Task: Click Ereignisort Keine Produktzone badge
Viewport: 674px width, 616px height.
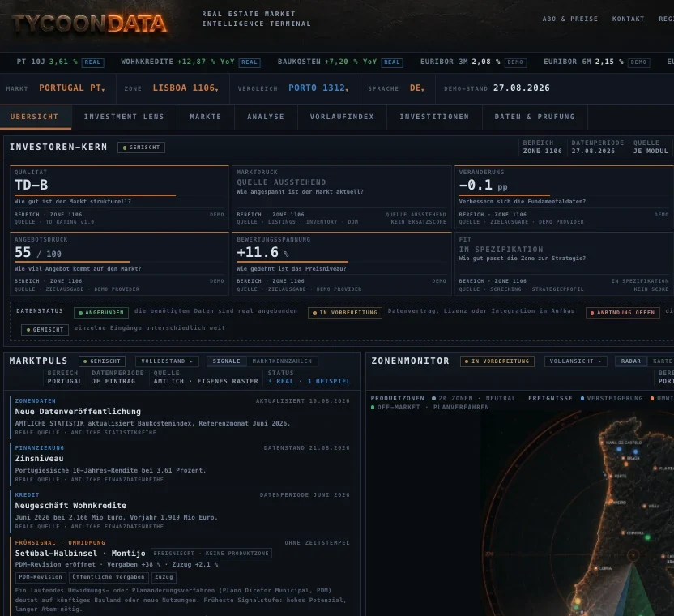Action: click(x=211, y=554)
